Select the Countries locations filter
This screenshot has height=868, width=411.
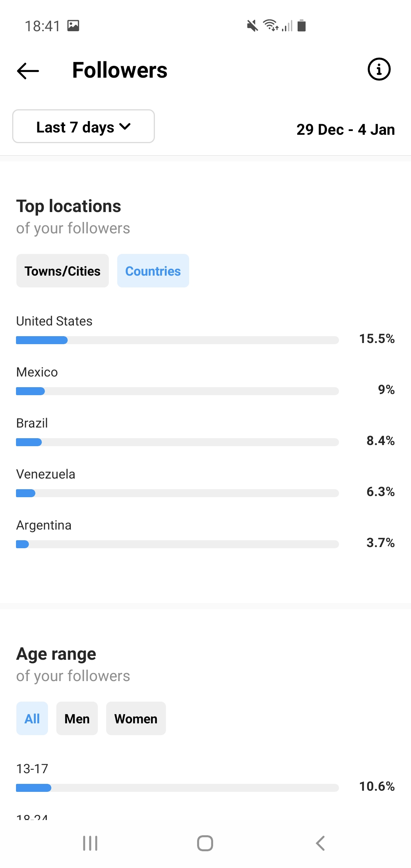click(153, 271)
